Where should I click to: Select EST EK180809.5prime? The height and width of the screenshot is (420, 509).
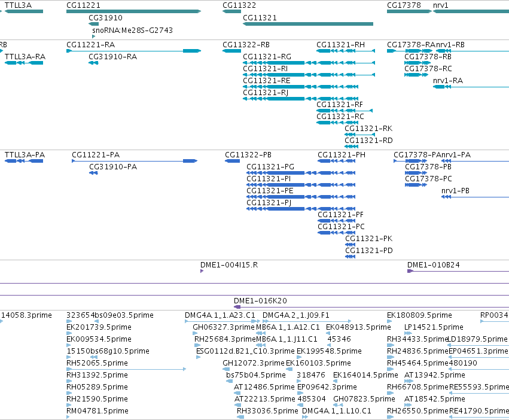(x=419, y=315)
